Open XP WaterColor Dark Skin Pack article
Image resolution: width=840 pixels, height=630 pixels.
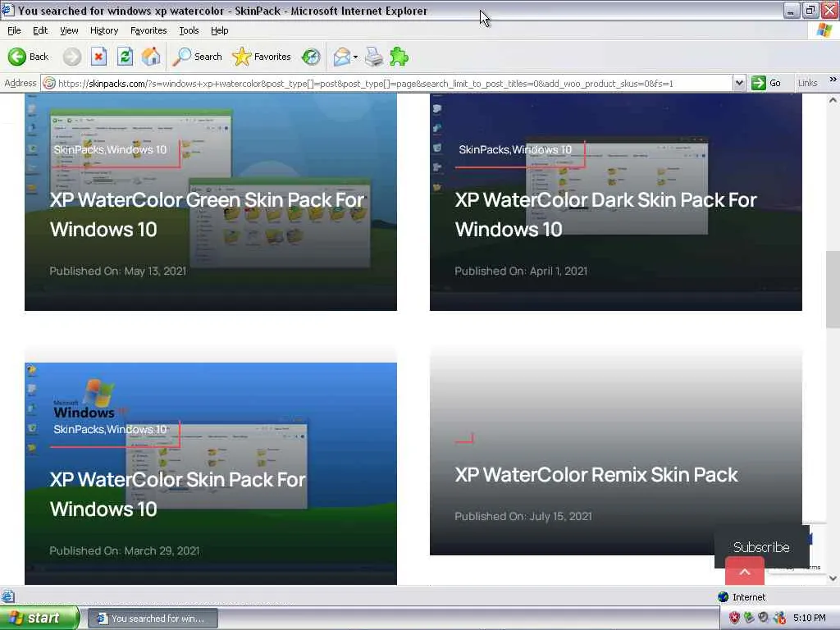[x=605, y=214]
